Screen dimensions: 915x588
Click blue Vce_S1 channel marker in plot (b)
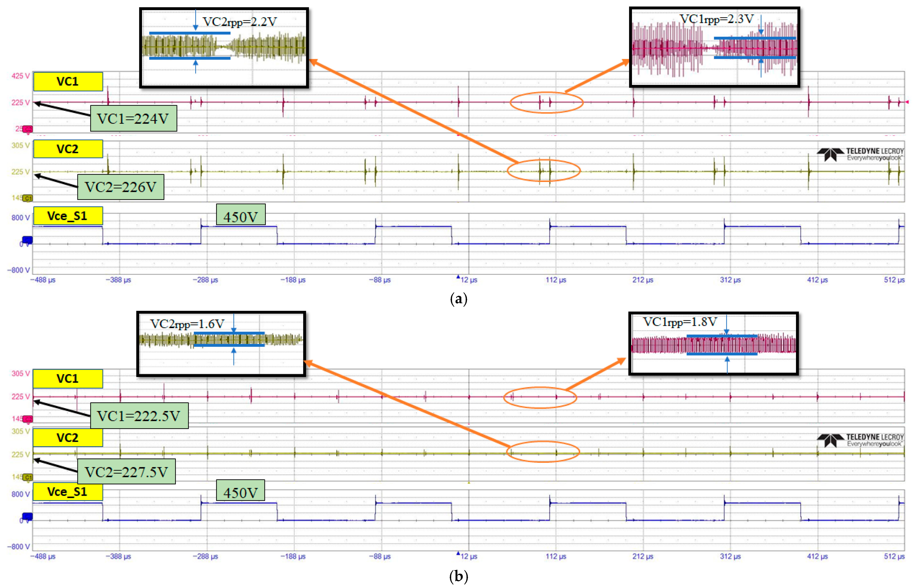click(28, 516)
